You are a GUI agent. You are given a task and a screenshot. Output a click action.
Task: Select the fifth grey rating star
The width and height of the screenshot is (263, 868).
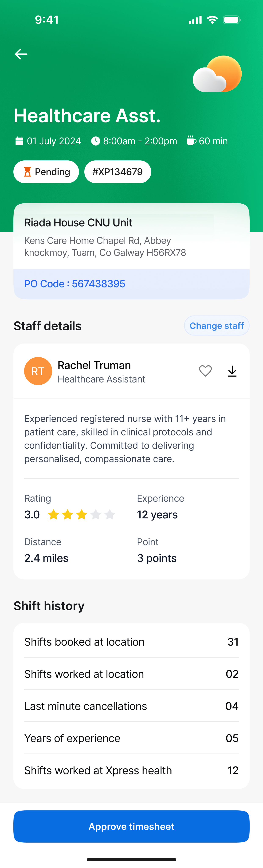tap(110, 515)
